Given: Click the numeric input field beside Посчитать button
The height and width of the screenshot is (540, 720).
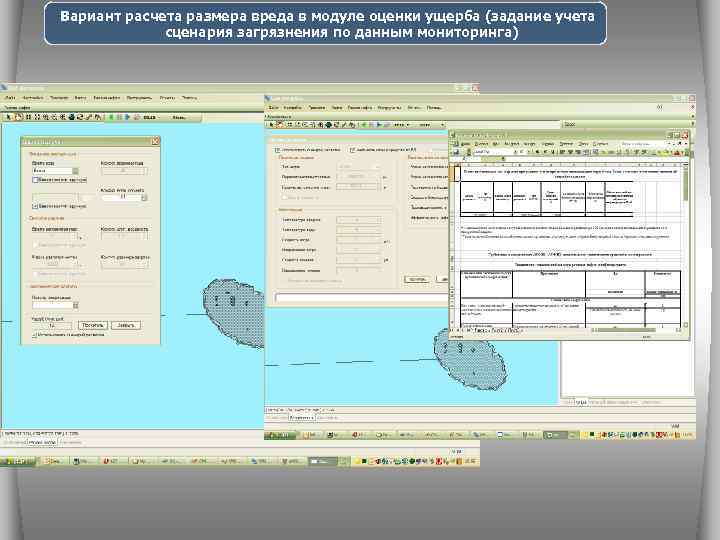Looking at the screenshot, I should click(x=52, y=325).
